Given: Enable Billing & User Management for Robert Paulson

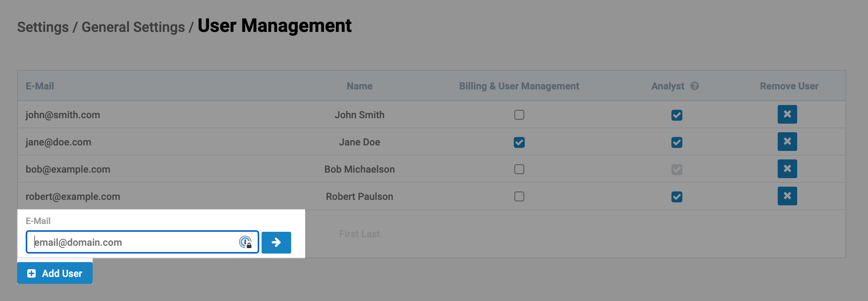Looking at the screenshot, I should [519, 196].
